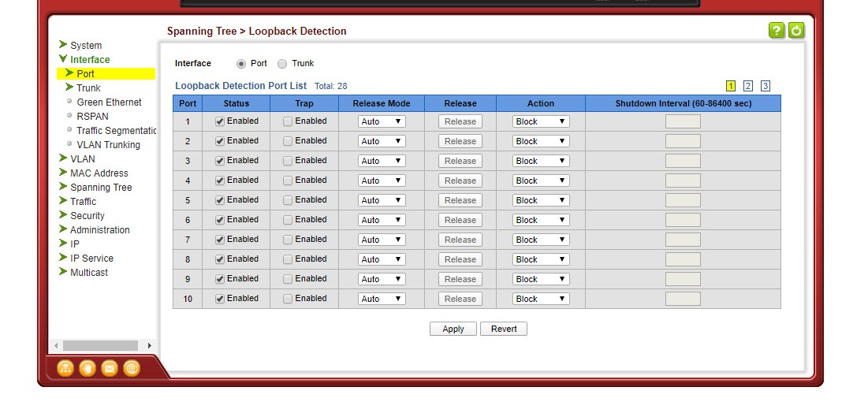This screenshot has height=402, width=868.
Task: Click the green help question mark icon
Action: tap(777, 31)
